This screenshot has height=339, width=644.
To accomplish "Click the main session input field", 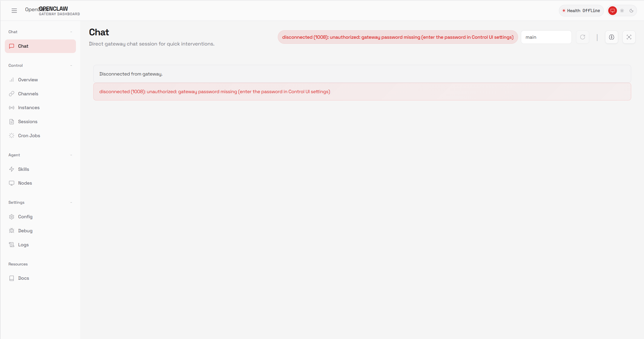I will (x=546, y=37).
